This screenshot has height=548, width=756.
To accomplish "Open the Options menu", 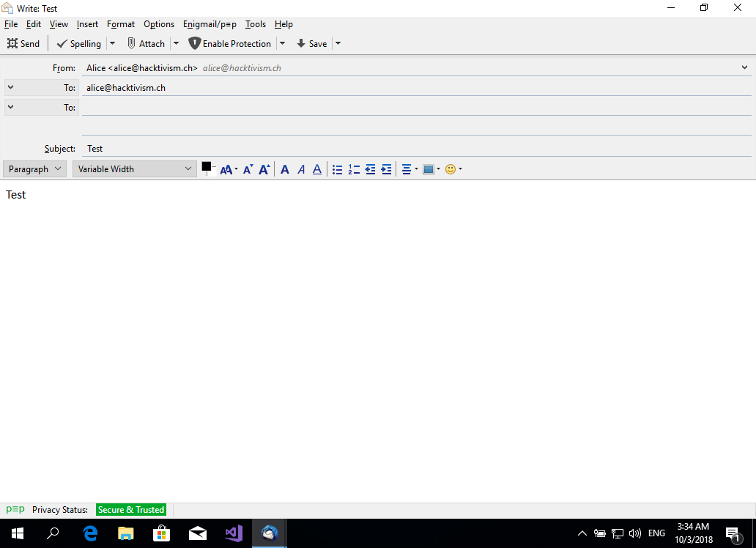I will click(159, 24).
